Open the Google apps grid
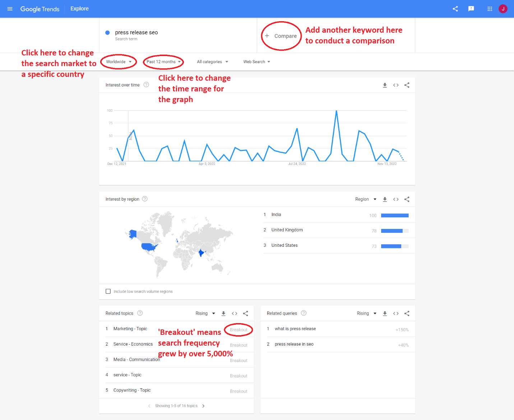 coord(490,9)
